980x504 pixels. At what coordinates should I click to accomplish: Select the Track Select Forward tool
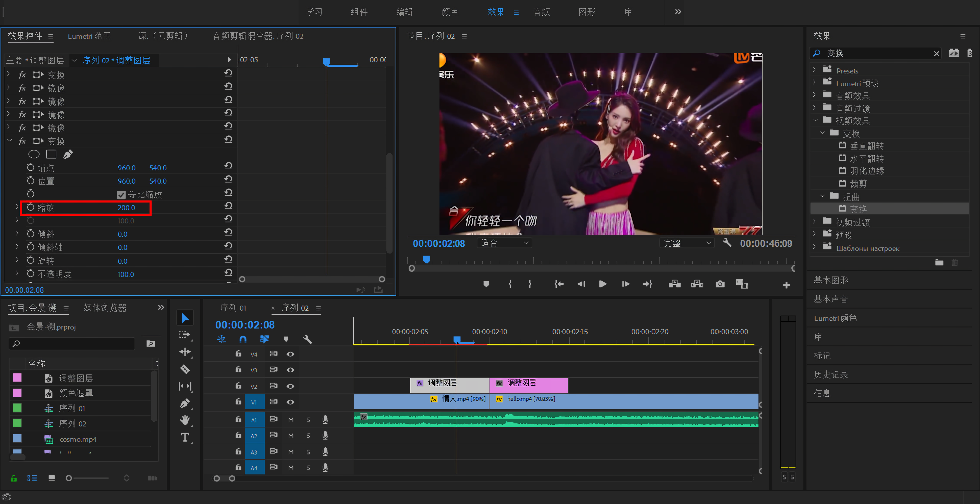click(x=185, y=334)
